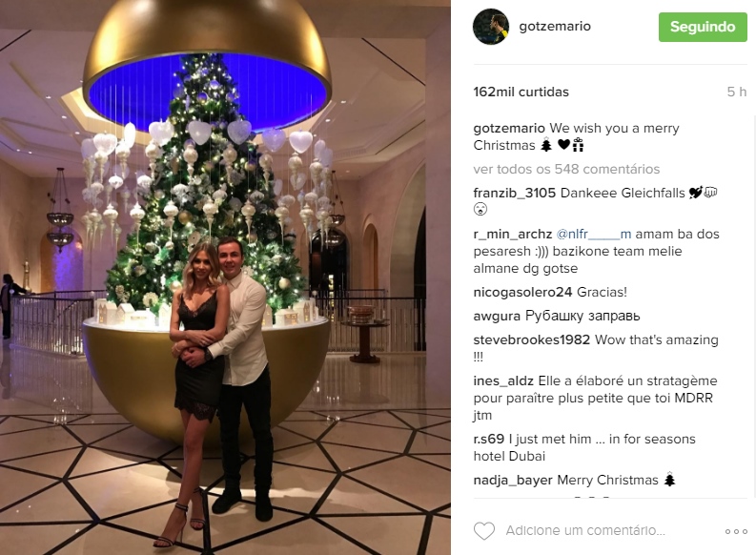The width and height of the screenshot is (756, 555).
Task: Open the @nlfr____m mention
Action: click(594, 235)
